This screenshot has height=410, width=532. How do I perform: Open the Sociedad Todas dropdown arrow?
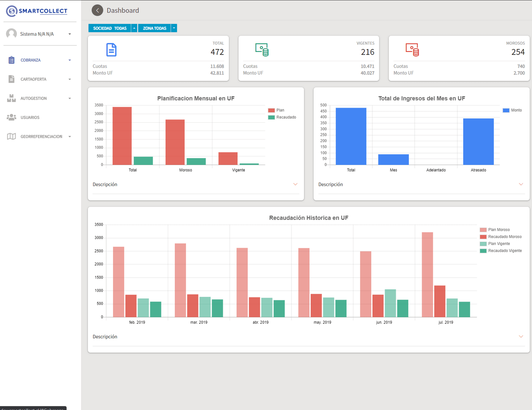coord(134,28)
